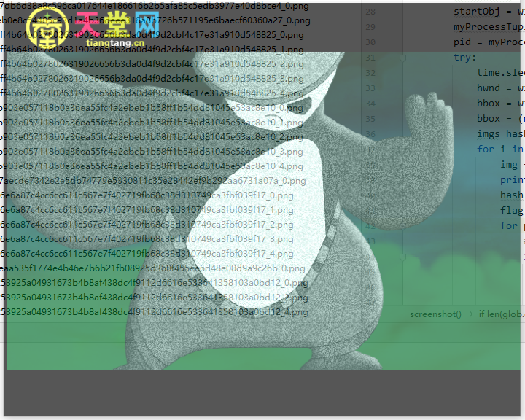
Task: Collapse the try block fold marker at line 31
Action: (402, 58)
